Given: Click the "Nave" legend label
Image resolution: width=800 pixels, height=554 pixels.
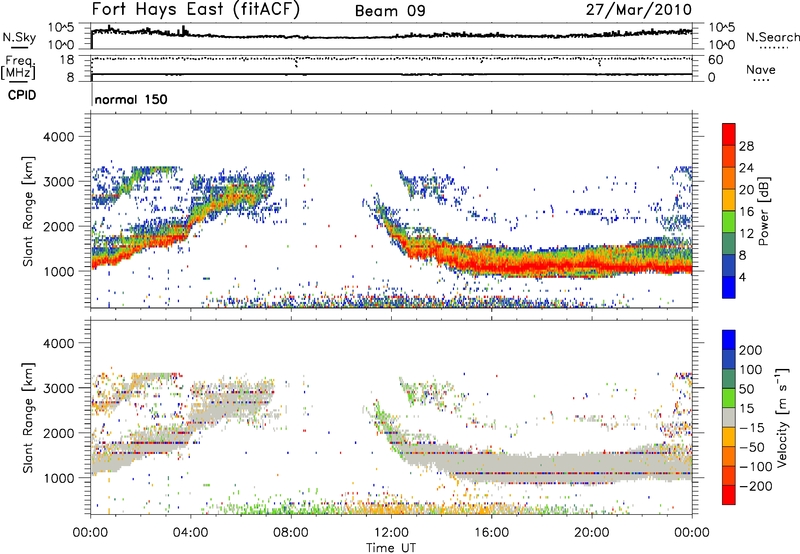Looking at the screenshot, I should click(x=761, y=70).
